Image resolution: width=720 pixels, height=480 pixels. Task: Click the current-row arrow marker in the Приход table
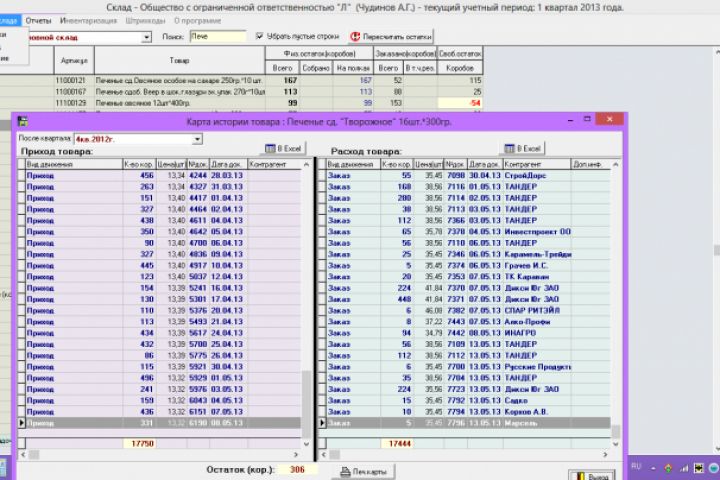(x=22, y=423)
